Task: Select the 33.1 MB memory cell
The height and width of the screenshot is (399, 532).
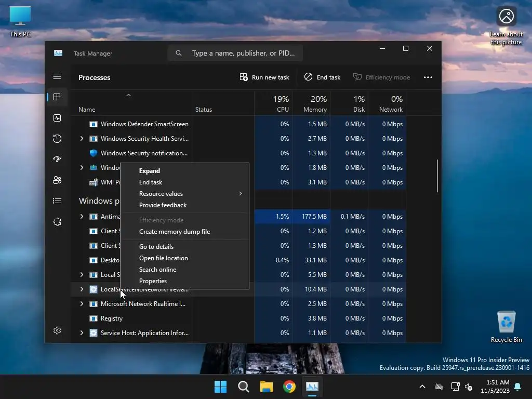Action: [x=311, y=260]
